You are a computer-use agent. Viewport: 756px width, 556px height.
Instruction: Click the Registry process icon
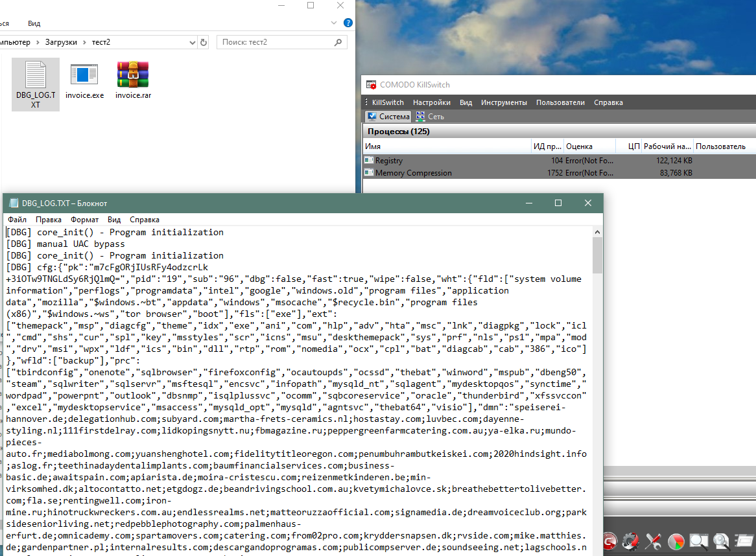pyautogui.click(x=370, y=161)
